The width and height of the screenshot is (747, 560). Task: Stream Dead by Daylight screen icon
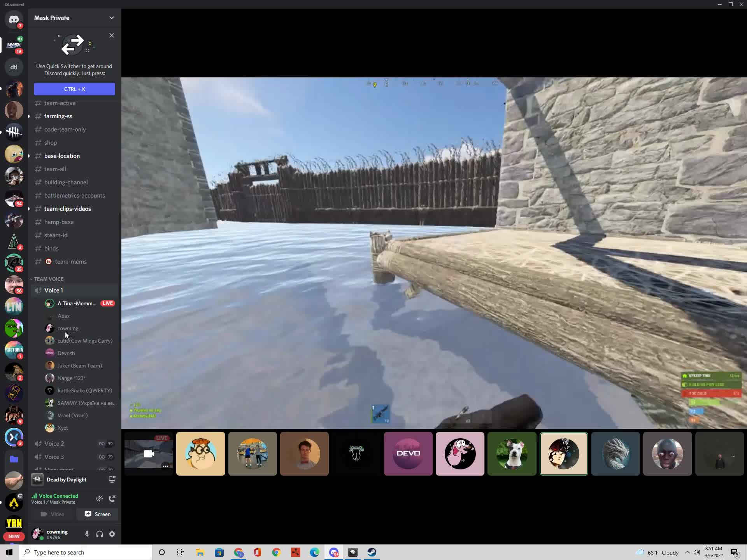[x=112, y=479]
